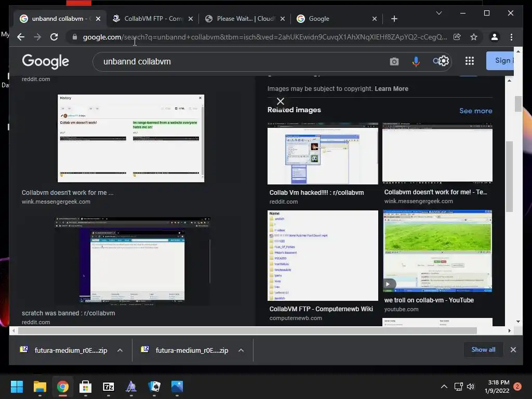The height and width of the screenshot is (399, 532).
Task: Open the Google apps grid
Action: [x=470, y=61]
